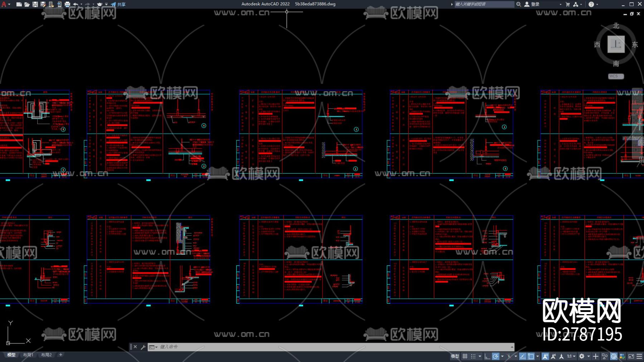Open a file with the Open icon
This screenshot has width=644, height=362.
[27, 4]
